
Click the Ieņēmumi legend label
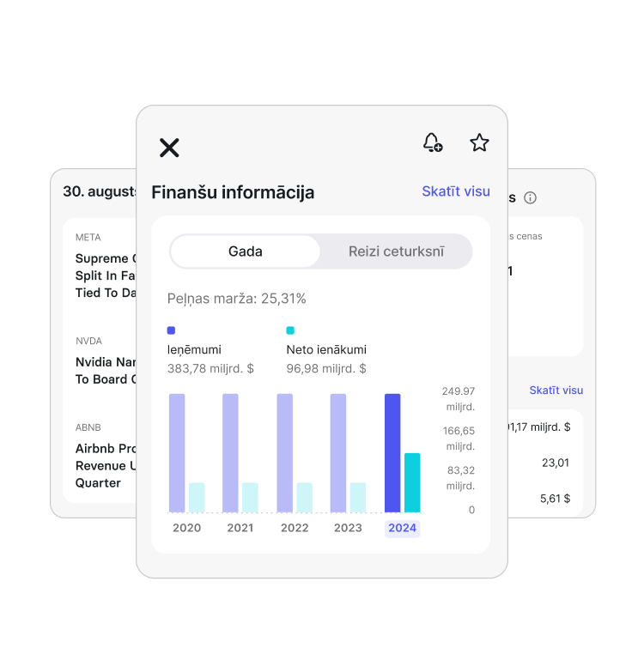pos(194,349)
